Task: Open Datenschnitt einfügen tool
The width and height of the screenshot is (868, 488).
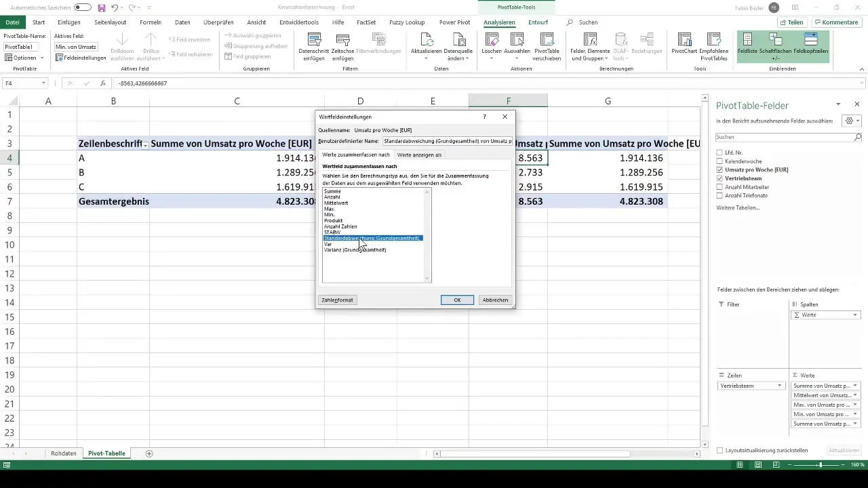Action: [x=314, y=47]
